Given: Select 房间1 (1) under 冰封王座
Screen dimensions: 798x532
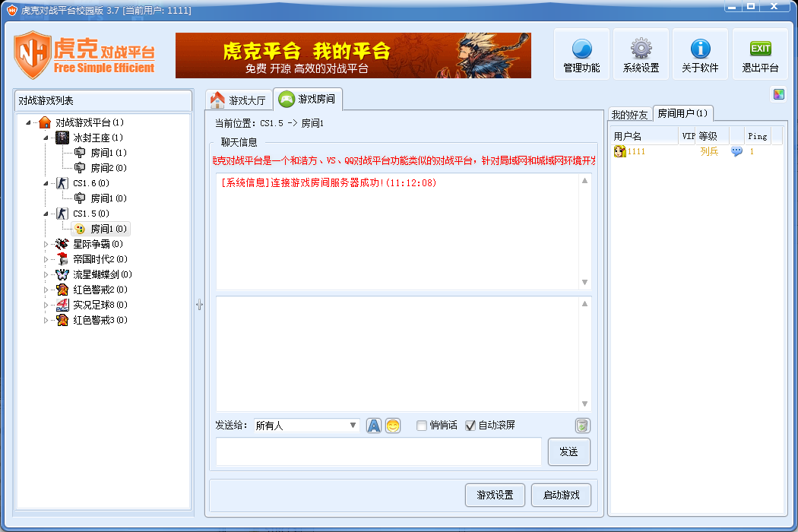Looking at the screenshot, I should coord(100,153).
